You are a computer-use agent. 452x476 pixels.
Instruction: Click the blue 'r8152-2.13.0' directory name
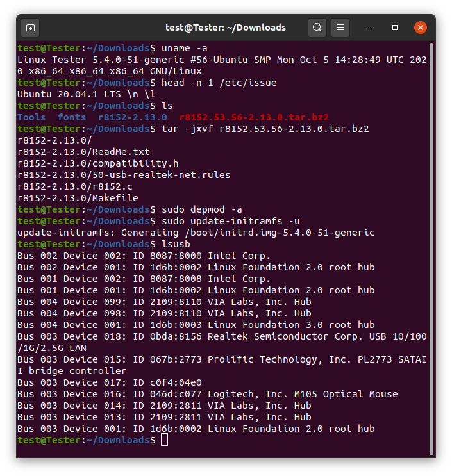point(133,117)
